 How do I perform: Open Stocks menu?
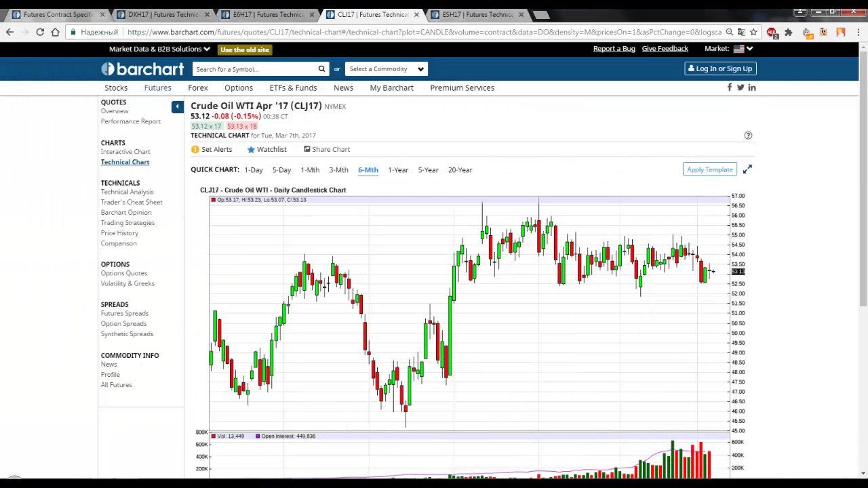tap(116, 87)
